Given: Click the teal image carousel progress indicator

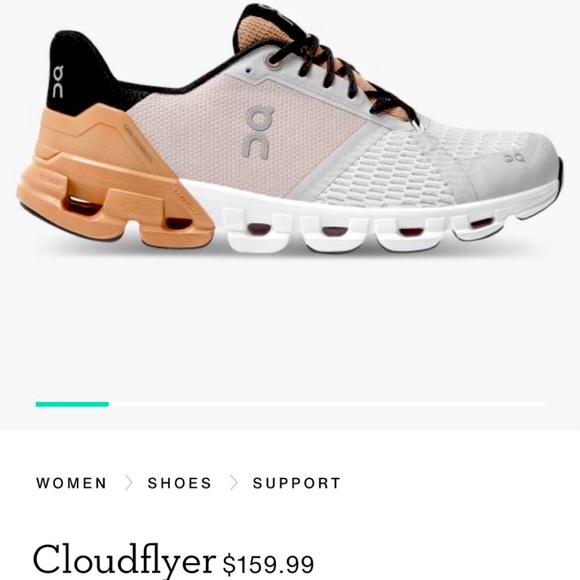Looking at the screenshot, I should 72,404.
